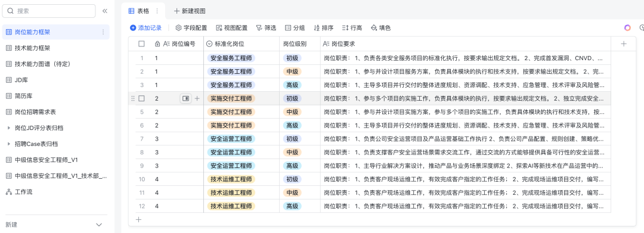Select 安全运营工程师 tag in row 9
Image resolution: width=644 pixels, height=233 pixels.
(231, 166)
